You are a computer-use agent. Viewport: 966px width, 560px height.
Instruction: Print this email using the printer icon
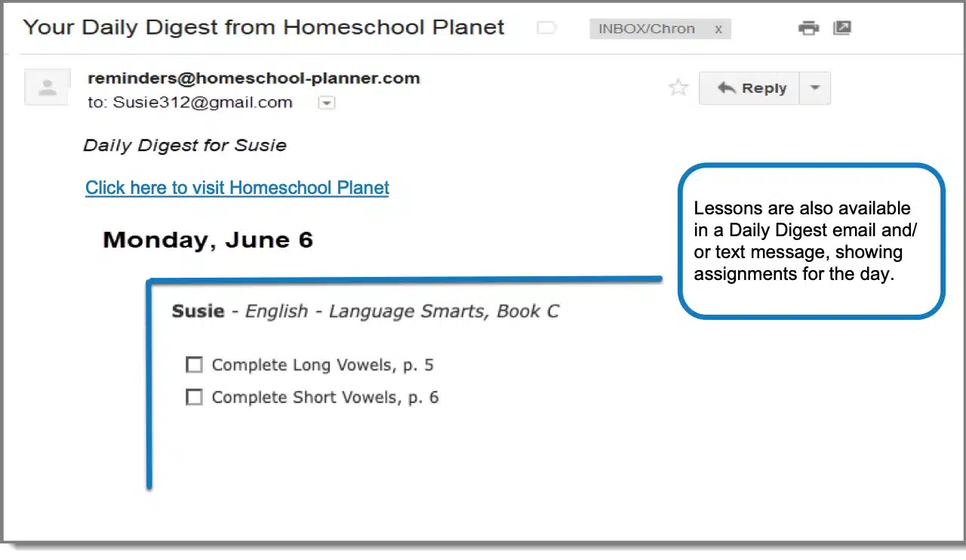click(808, 29)
